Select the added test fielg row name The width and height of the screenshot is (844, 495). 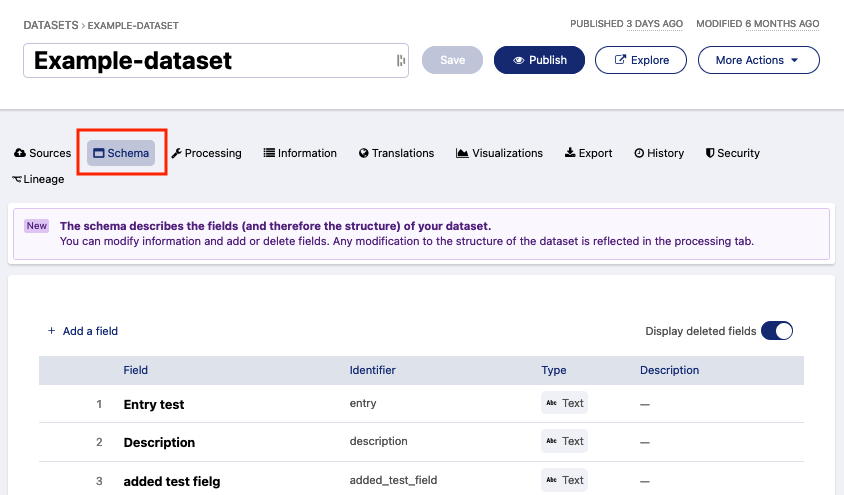click(x=171, y=481)
